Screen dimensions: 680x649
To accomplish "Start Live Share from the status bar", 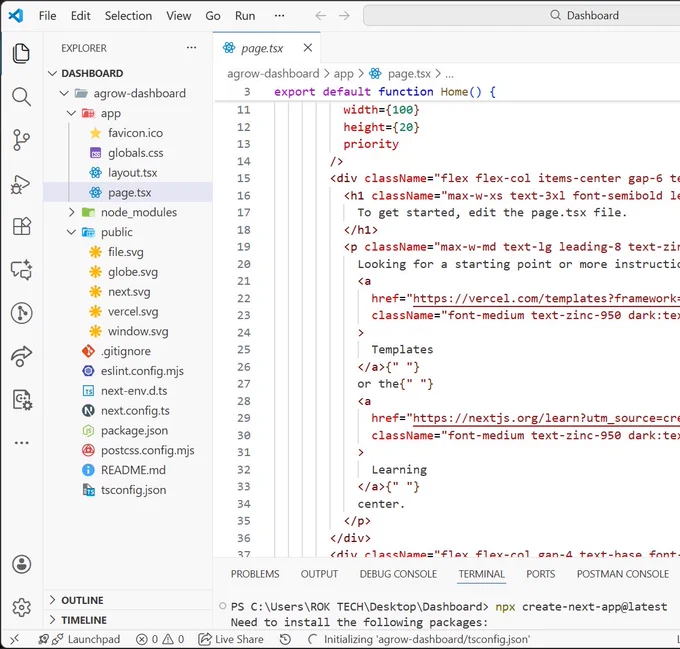I will click(231, 639).
